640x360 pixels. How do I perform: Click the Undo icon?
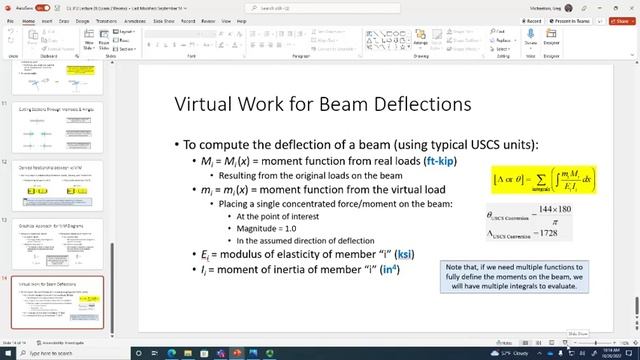pos(11,31)
